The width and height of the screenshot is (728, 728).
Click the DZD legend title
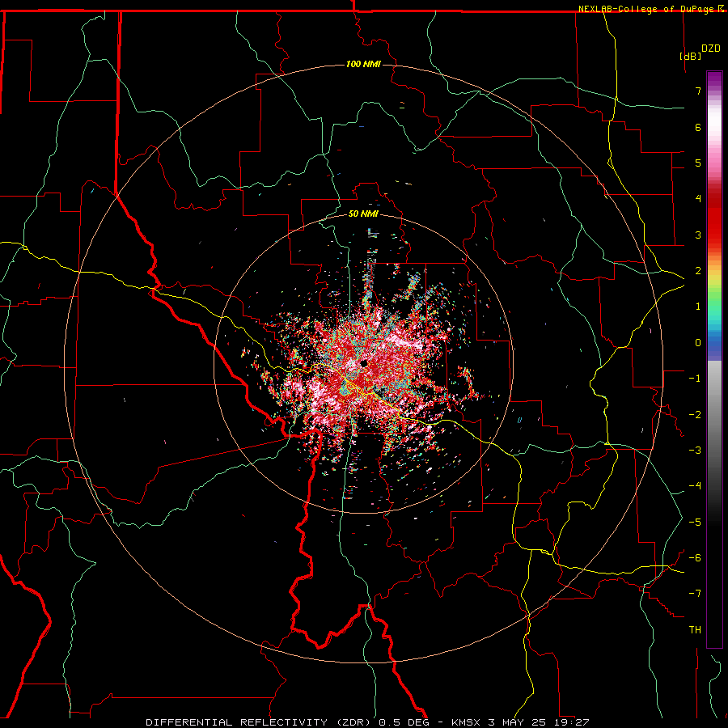coord(711,49)
